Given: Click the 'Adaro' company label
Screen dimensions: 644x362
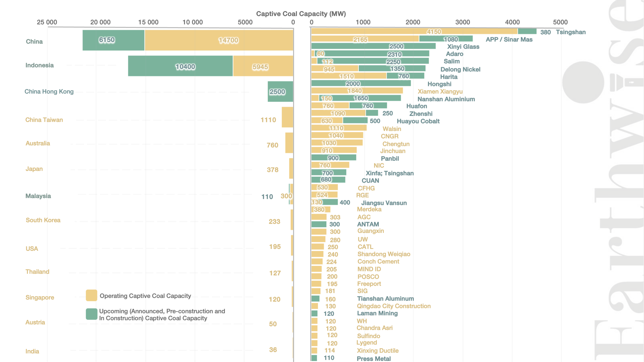Looking at the screenshot, I should (x=455, y=54).
